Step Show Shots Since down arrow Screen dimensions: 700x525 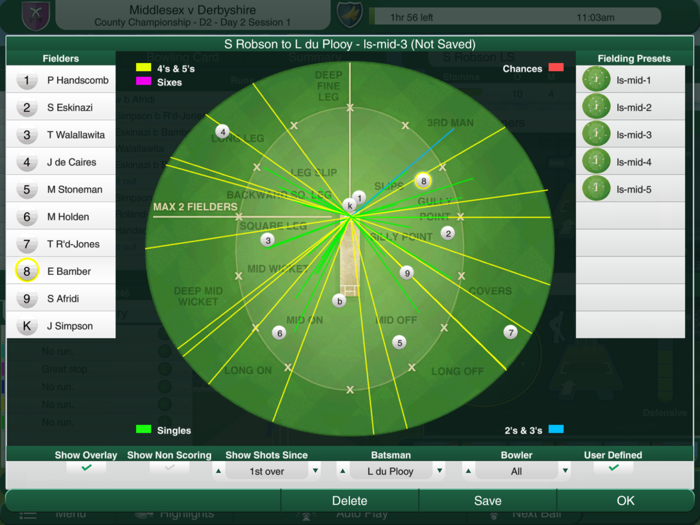click(316, 471)
